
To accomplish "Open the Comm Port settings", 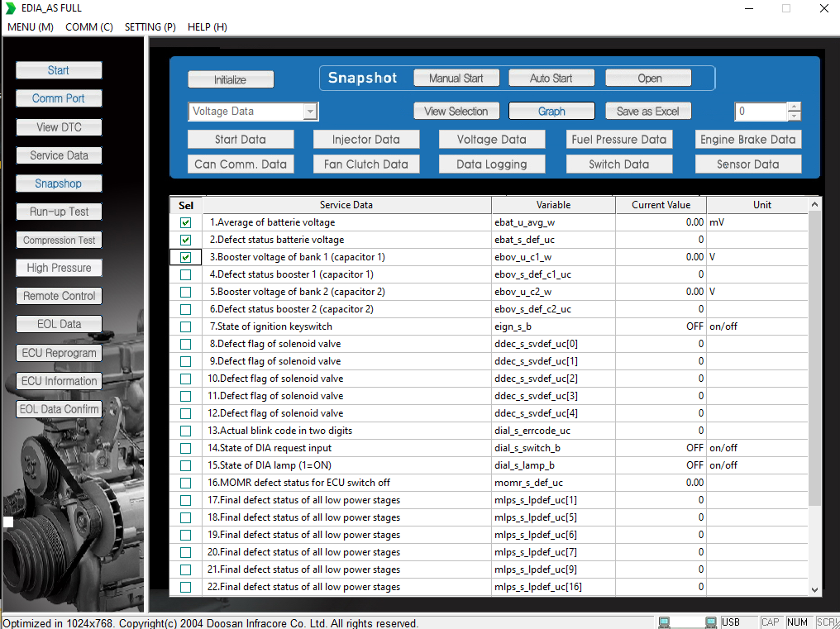I will [59, 98].
